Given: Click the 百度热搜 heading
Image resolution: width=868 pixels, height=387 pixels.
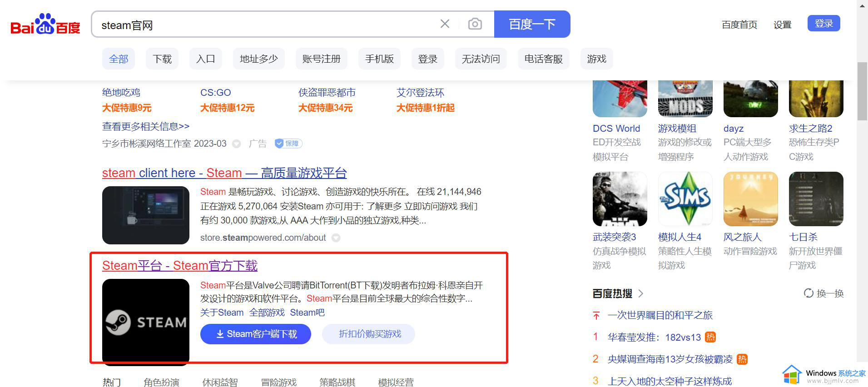Looking at the screenshot, I should (x=612, y=293).
